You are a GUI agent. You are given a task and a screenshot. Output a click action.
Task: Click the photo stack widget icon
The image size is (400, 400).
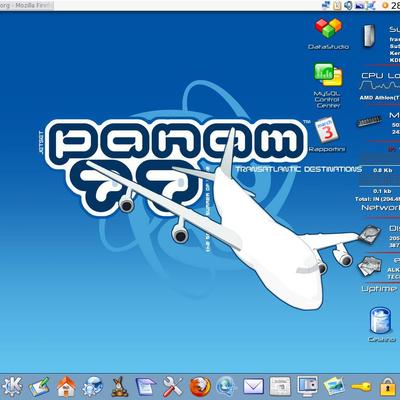[x=369, y=265]
